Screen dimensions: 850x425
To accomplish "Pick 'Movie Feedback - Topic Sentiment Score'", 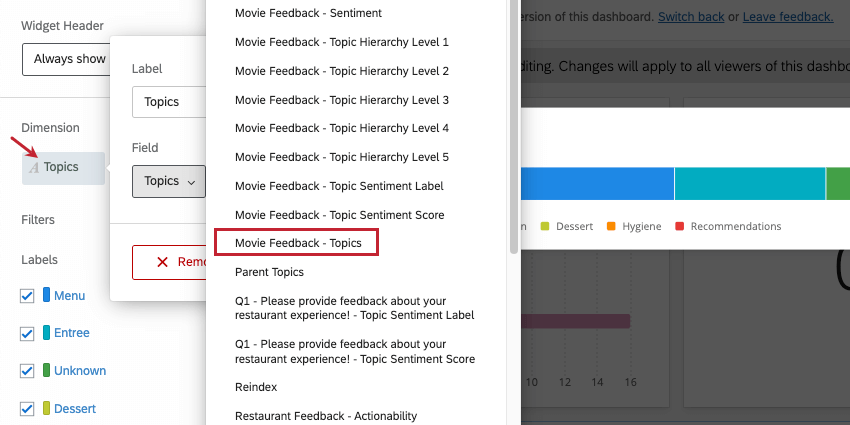I will point(339,215).
